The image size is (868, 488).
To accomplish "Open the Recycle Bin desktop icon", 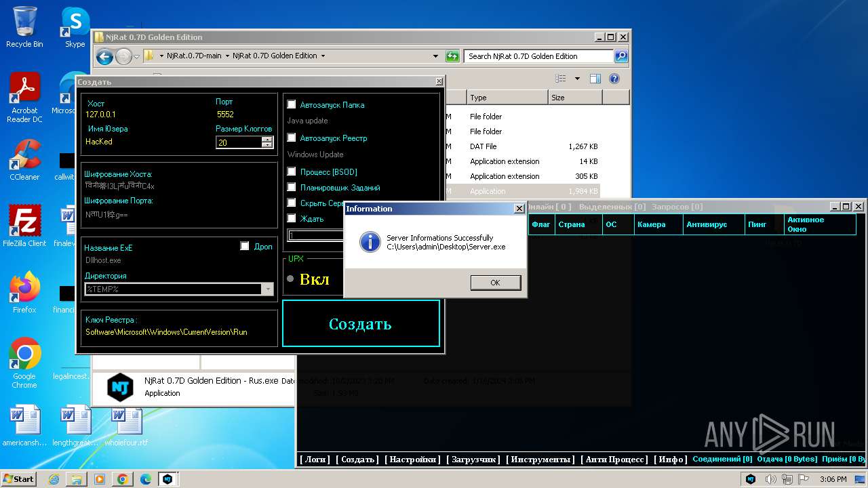I will pyautogui.click(x=24, y=27).
